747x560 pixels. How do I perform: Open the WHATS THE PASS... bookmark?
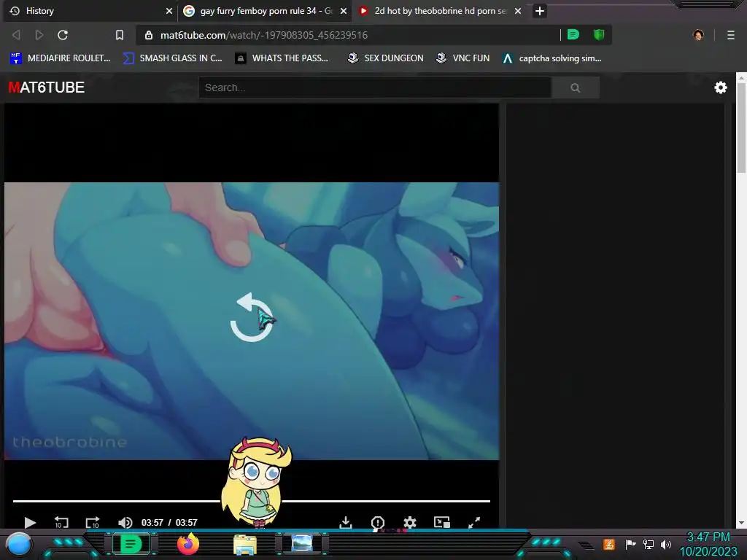[282, 58]
